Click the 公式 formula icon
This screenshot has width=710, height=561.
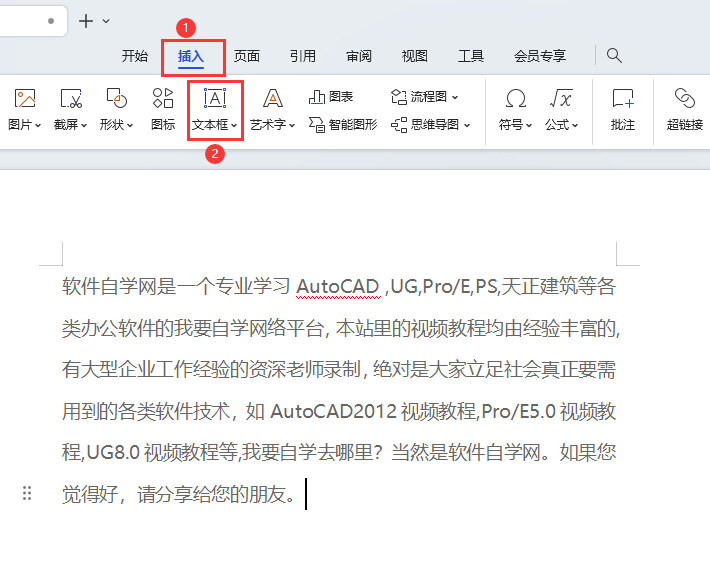coord(561,98)
